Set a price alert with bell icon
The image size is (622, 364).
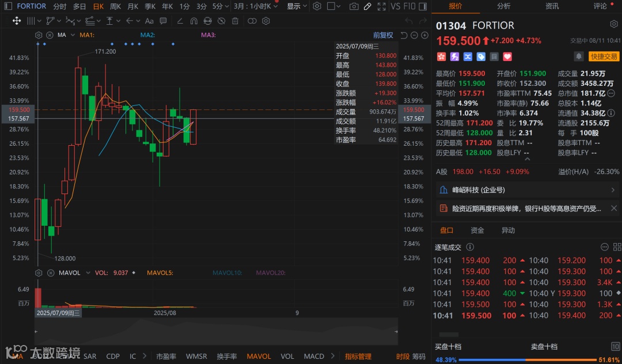pos(579,56)
